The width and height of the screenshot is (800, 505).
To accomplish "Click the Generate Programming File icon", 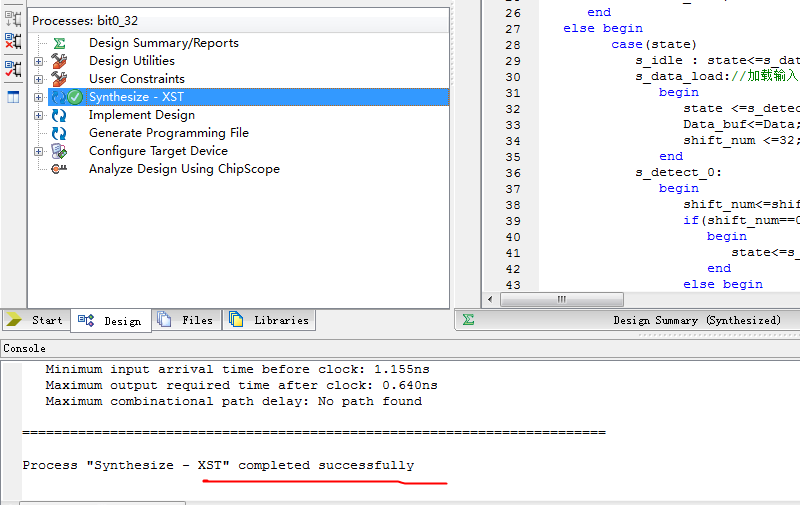I will [59, 133].
